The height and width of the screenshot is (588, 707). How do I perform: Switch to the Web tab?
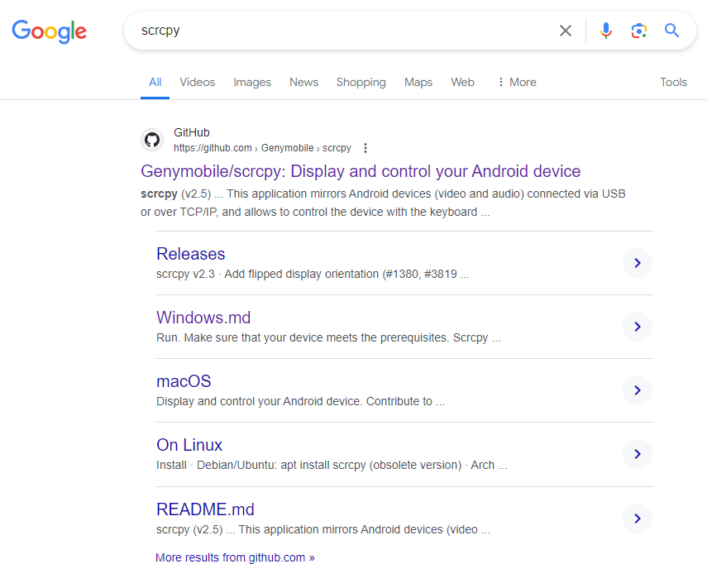tap(462, 82)
